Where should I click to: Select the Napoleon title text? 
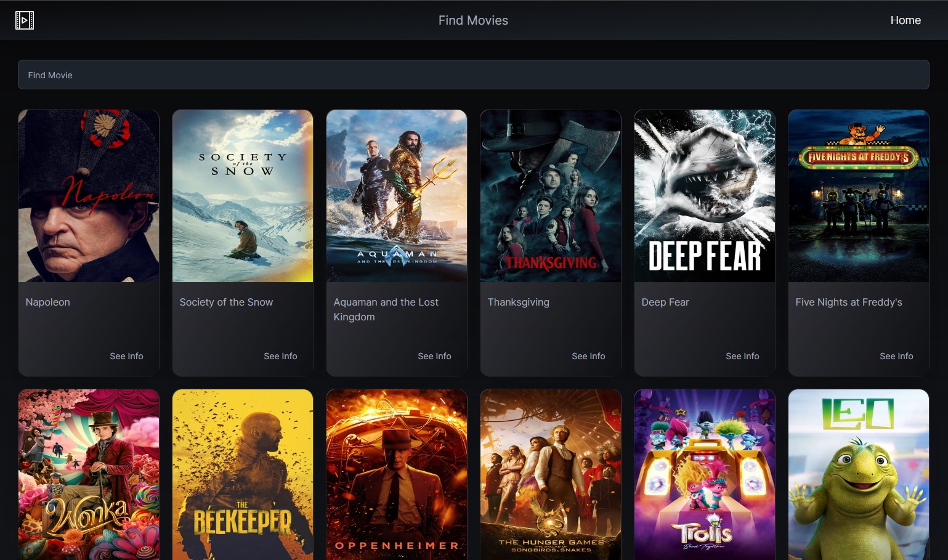[48, 302]
